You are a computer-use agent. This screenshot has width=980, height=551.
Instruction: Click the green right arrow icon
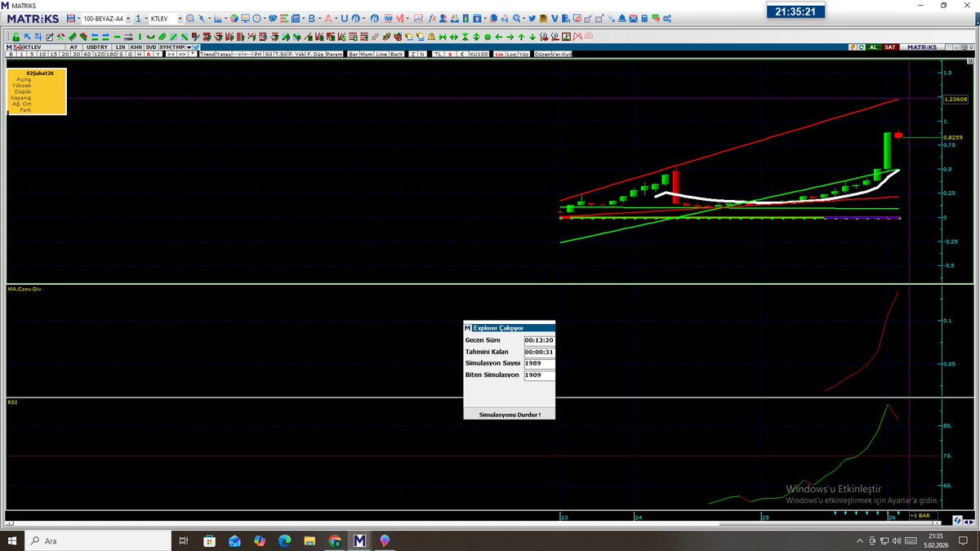tap(510, 37)
